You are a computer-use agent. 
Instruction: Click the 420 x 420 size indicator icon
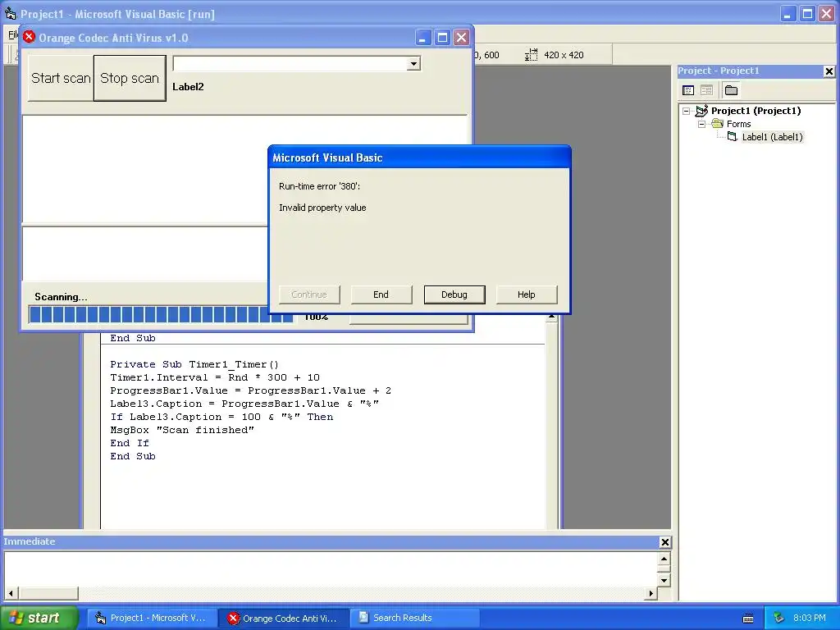pos(531,55)
